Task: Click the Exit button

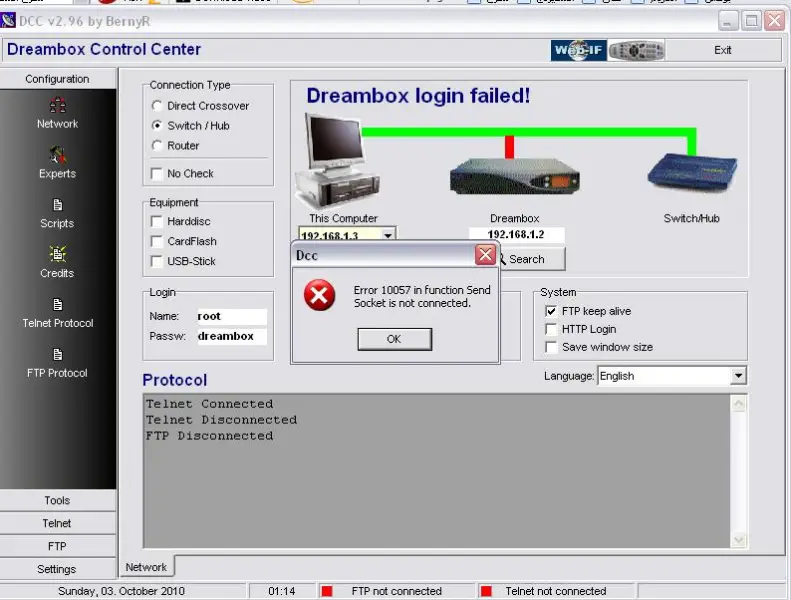Action: (x=722, y=50)
